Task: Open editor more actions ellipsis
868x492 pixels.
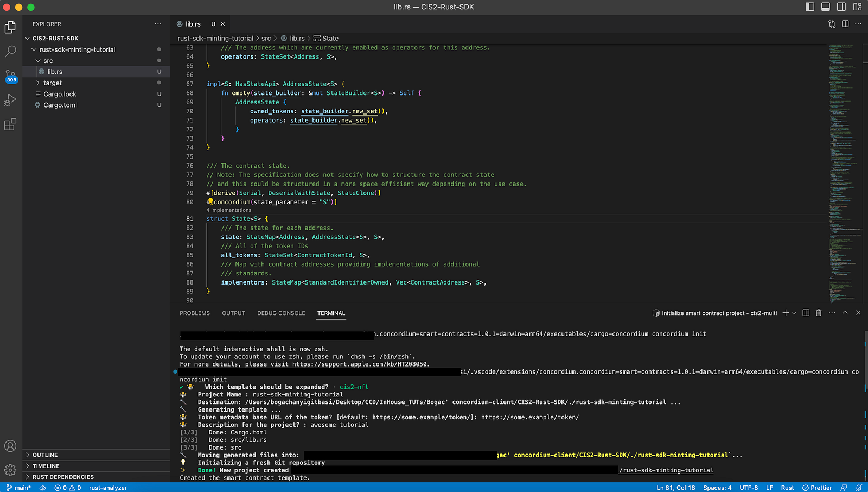Action: click(858, 24)
